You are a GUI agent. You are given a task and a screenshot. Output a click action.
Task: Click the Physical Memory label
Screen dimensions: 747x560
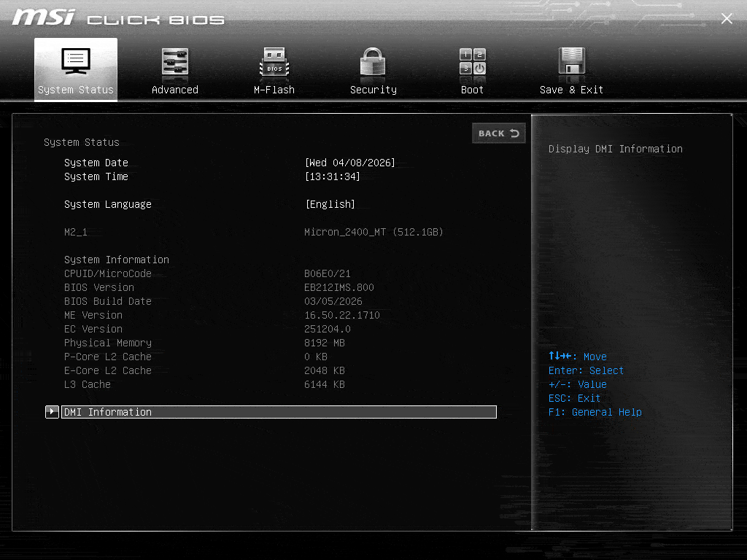tap(108, 343)
